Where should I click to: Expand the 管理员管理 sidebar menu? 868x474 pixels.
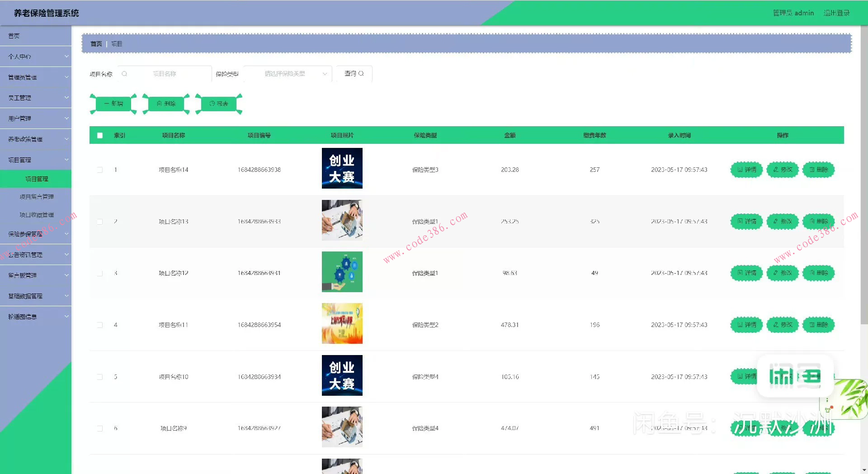point(36,77)
